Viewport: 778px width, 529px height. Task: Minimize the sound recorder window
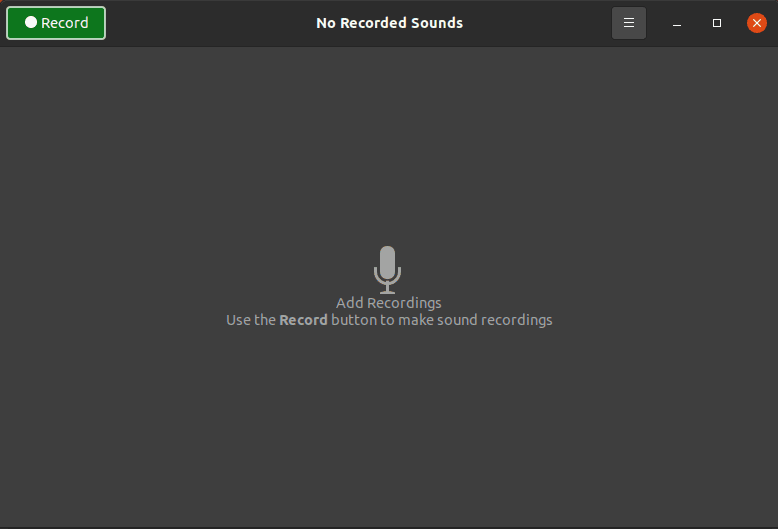tap(677, 23)
